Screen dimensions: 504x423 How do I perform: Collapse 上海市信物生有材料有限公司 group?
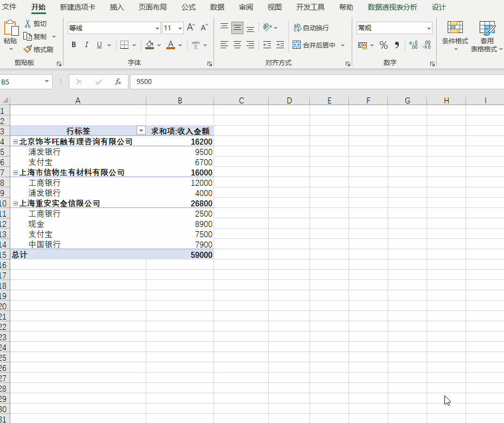[x=15, y=172]
